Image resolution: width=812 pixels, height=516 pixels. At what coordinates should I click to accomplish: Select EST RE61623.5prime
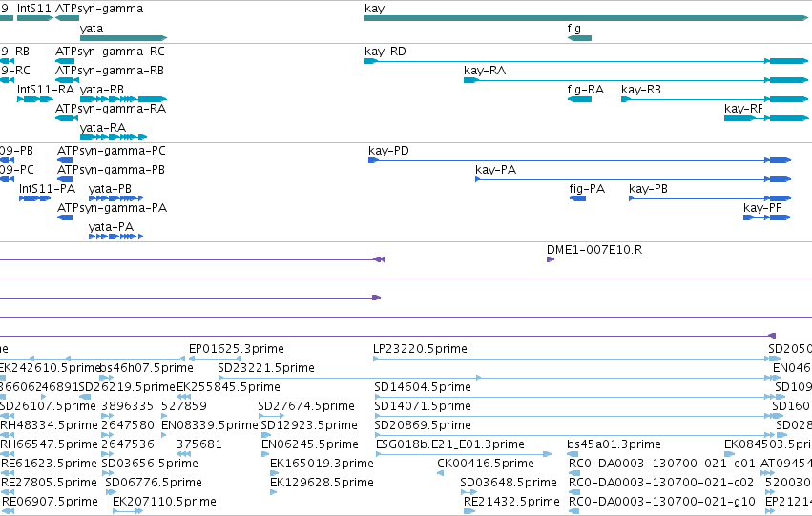tap(8, 474)
